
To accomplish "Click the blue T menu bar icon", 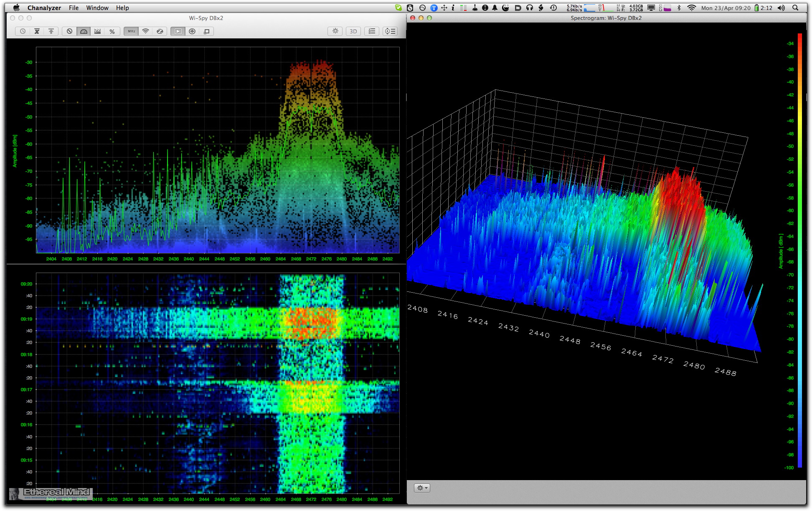I will (x=434, y=8).
